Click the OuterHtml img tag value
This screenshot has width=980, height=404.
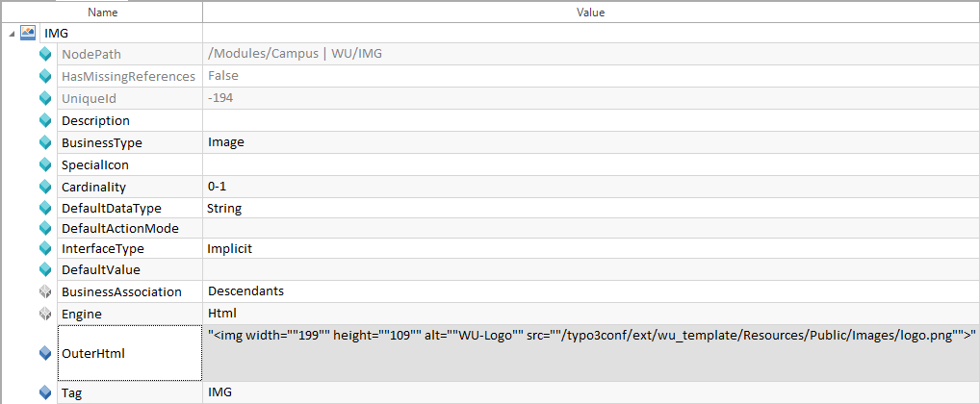[591, 336]
